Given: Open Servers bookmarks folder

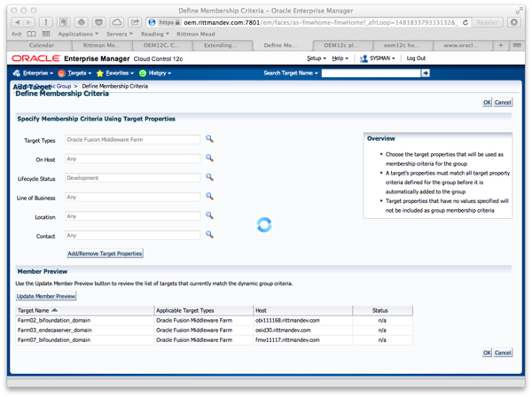Looking at the screenshot, I should click(120, 34).
